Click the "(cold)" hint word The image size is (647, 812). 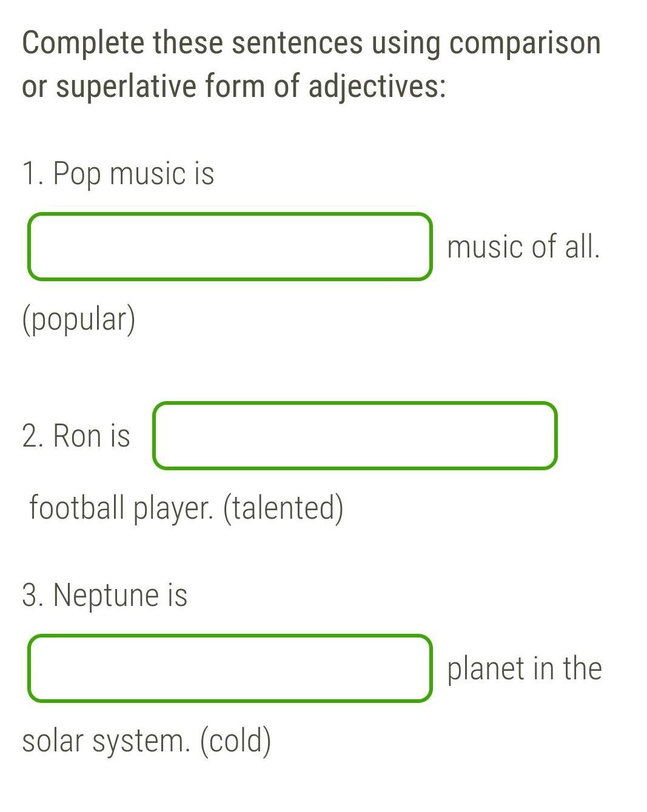(x=235, y=740)
